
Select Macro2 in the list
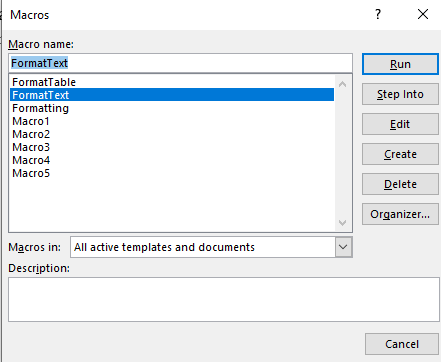click(x=172, y=134)
